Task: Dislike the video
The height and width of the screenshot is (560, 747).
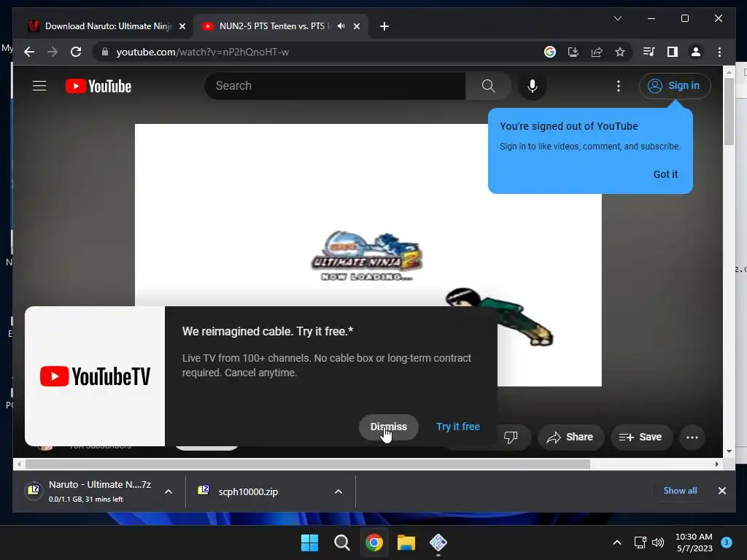Action: pyautogui.click(x=511, y=437)
